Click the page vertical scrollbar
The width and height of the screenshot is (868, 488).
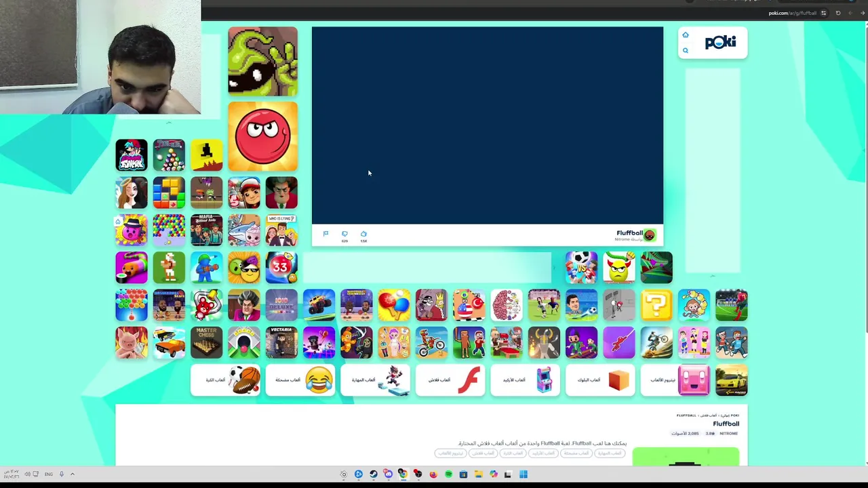point(865,244)
